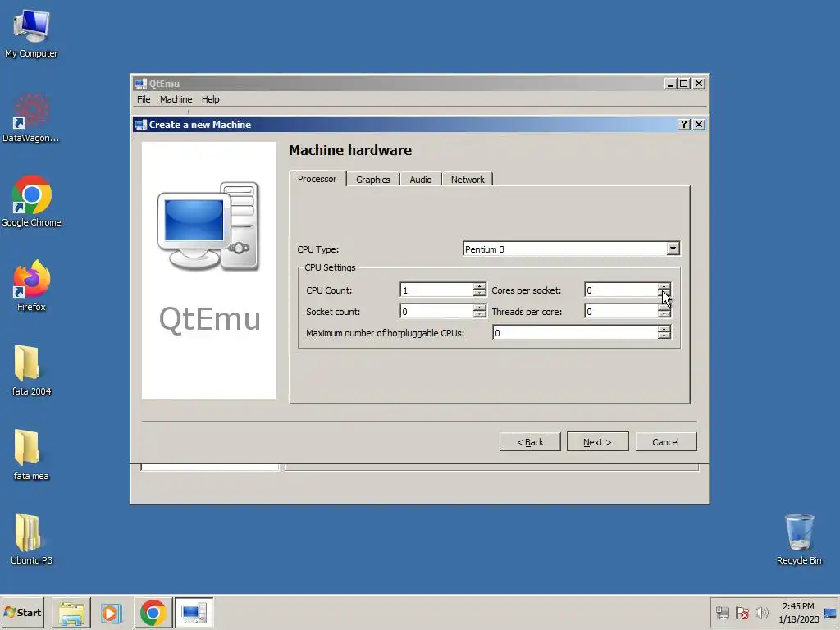Viewport: 840px width, 630px height.
Task: Maximize the QtEmu window
Action: click(684, 84)
